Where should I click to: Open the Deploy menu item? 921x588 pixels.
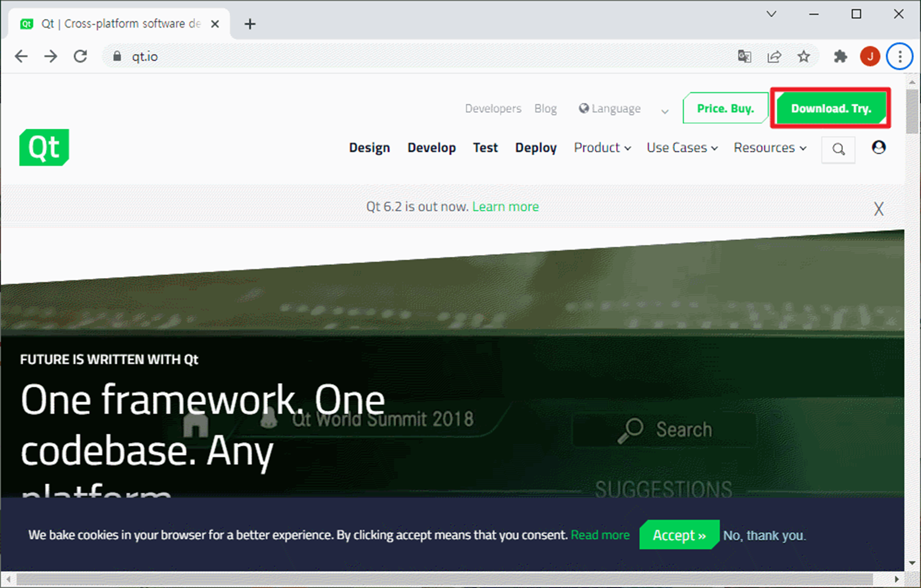tap(536, 148)
